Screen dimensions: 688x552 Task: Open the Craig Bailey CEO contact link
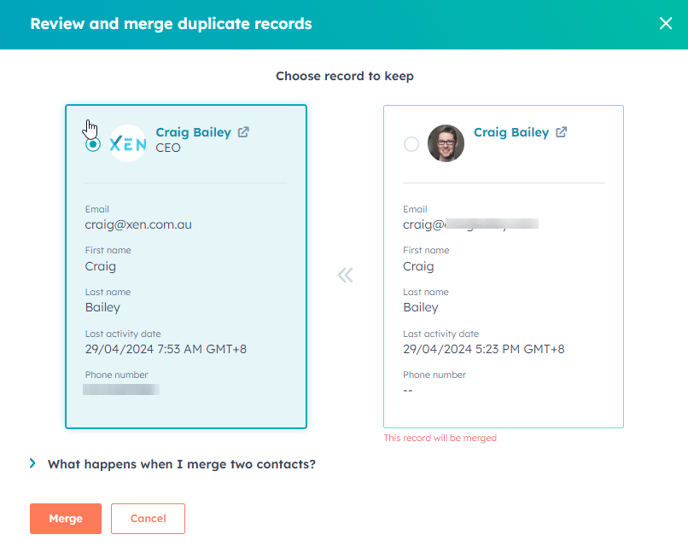(194, 132)
